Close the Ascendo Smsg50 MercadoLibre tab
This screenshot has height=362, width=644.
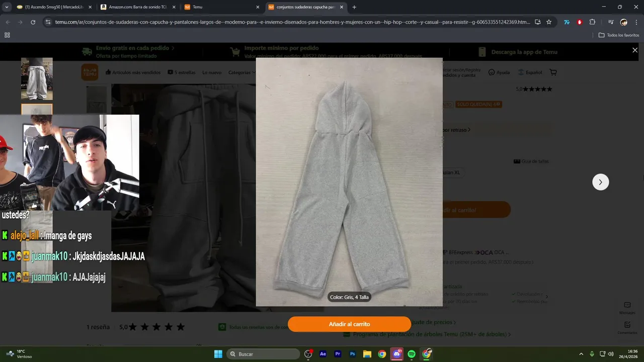(x=90, y=7)
